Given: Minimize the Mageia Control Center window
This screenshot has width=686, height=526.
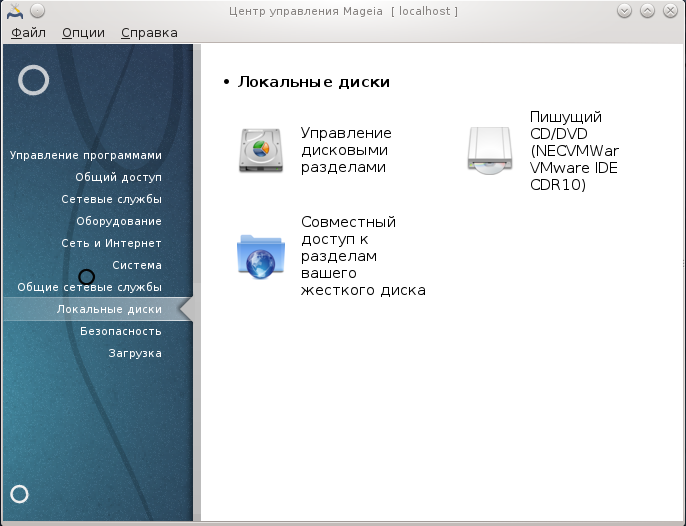Looking at the screenshot, I should pos(624,11).
